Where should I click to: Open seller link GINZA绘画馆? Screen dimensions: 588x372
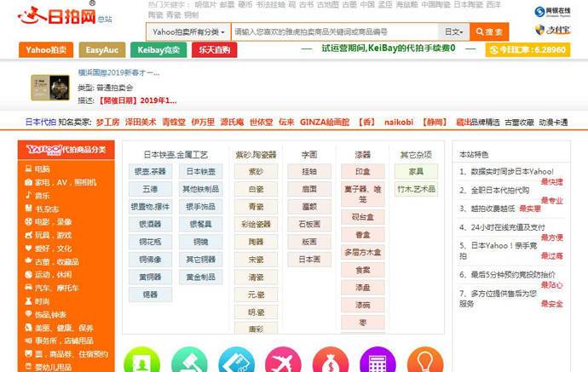[x=325, y=122]
